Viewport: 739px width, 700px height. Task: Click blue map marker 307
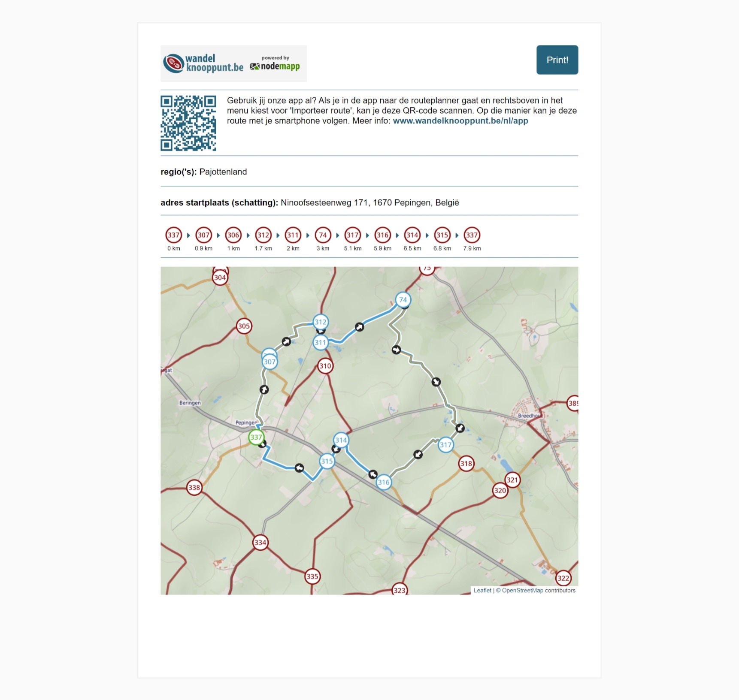270,362
